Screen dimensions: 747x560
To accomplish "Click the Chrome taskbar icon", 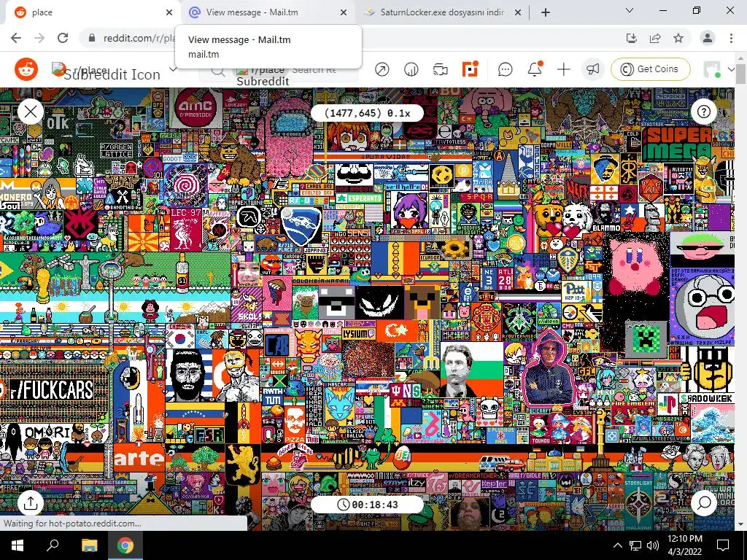I will tap(125, 545).
